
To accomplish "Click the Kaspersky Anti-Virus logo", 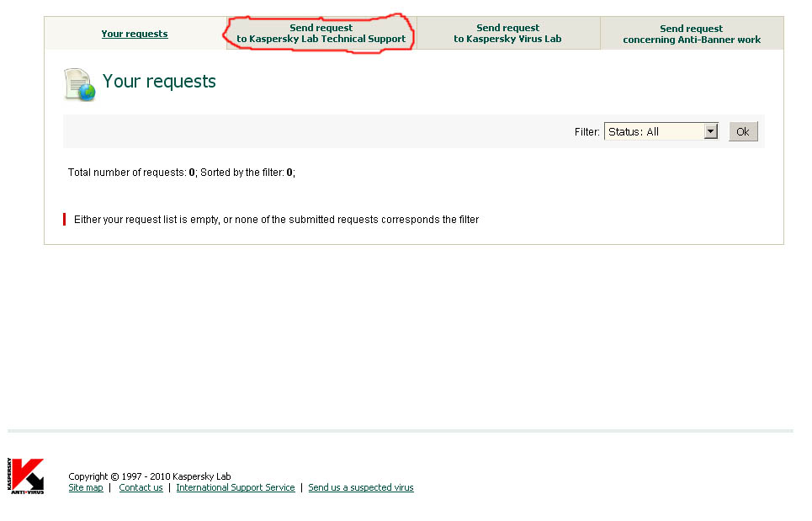I will pyautogui.click(x=26, y=476).
